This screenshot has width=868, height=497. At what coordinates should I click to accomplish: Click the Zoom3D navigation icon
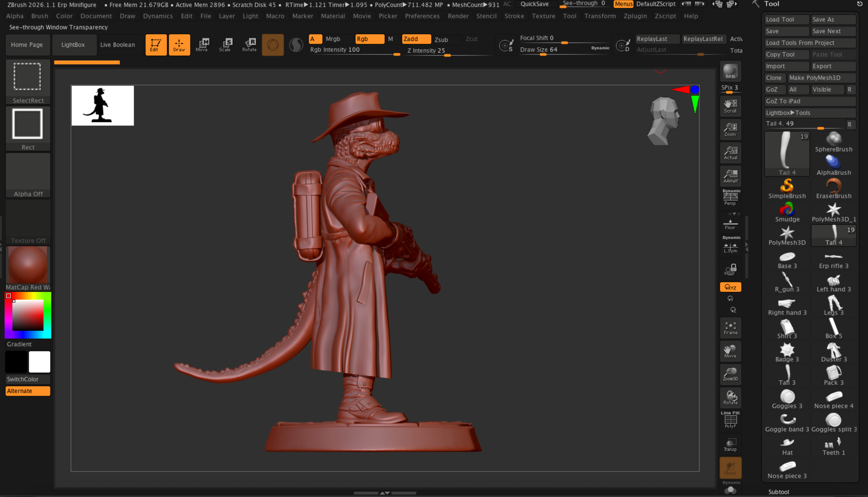point(730,374)
